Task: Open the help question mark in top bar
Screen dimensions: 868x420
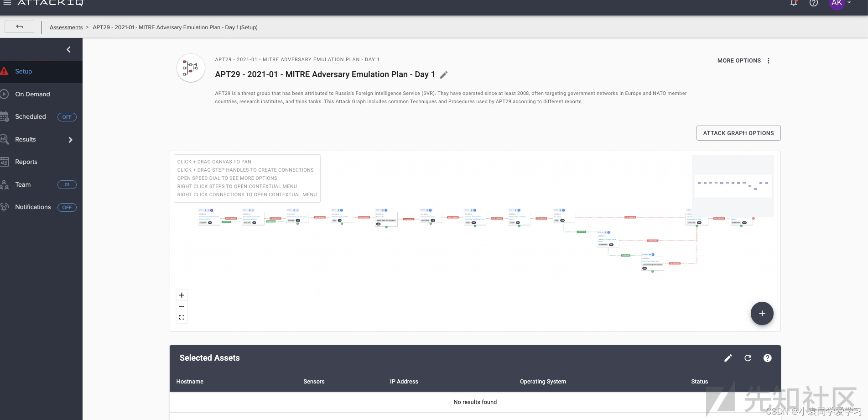Action: 814,3
